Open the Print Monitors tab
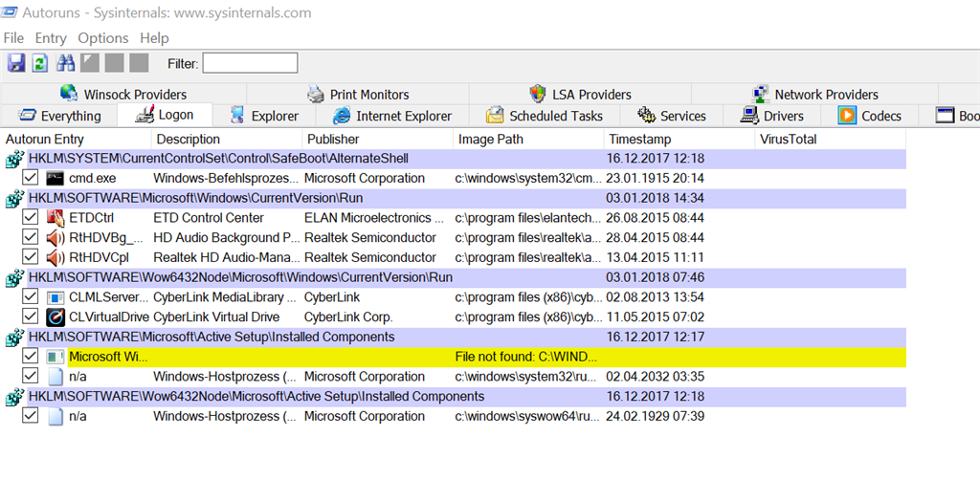Screen dimensions: 980x480 [x=358, y=95]
